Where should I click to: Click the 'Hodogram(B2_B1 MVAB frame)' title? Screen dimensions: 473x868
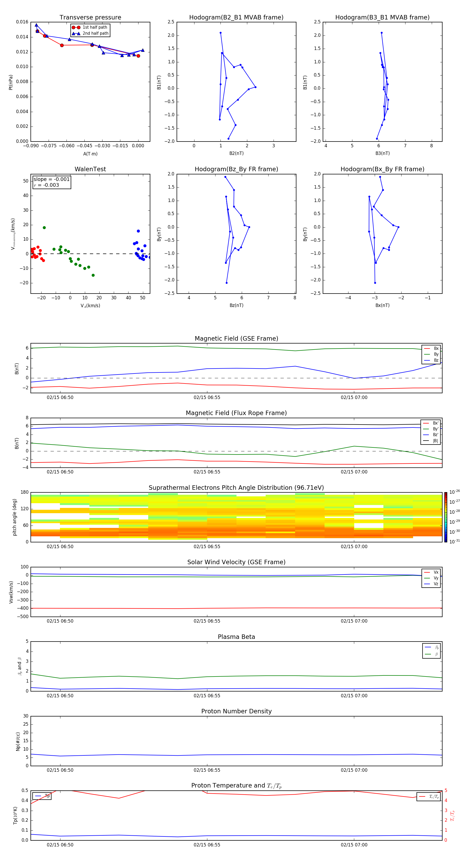coord(236,18)
